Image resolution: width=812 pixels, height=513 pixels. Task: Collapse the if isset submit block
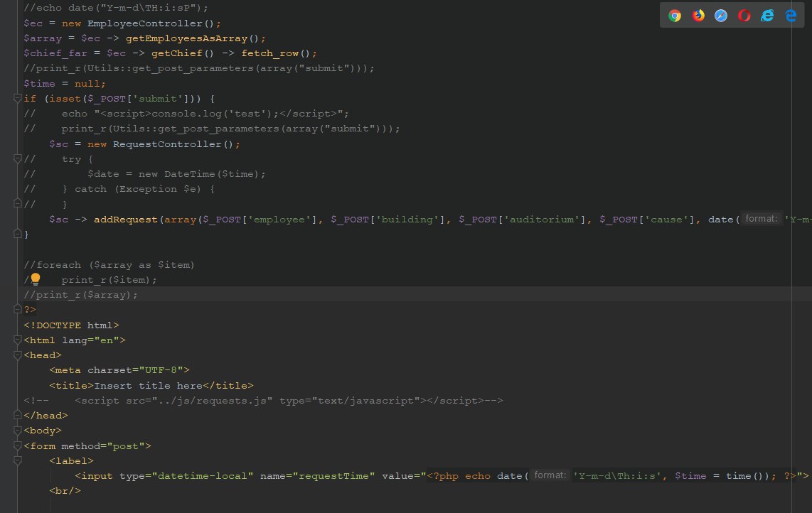point(17,98)
